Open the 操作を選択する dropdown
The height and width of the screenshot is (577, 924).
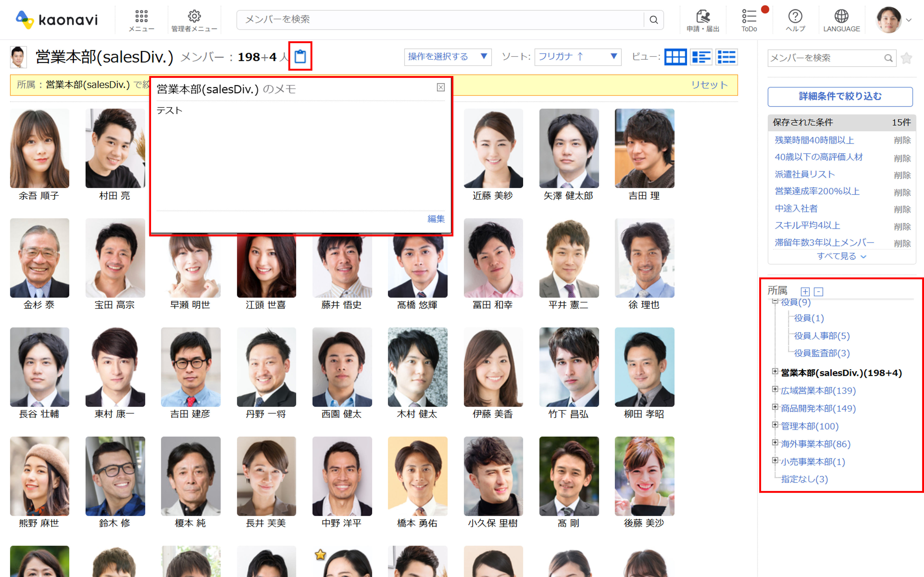448,57
